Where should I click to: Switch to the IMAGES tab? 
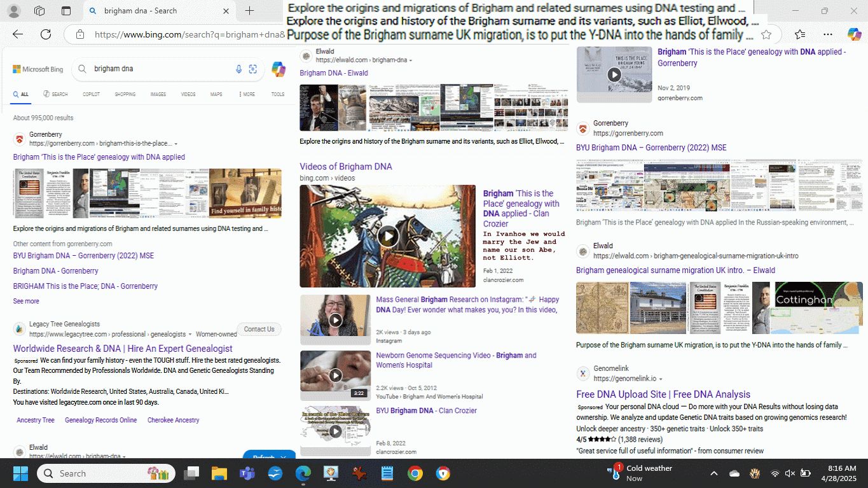(158, 94)
